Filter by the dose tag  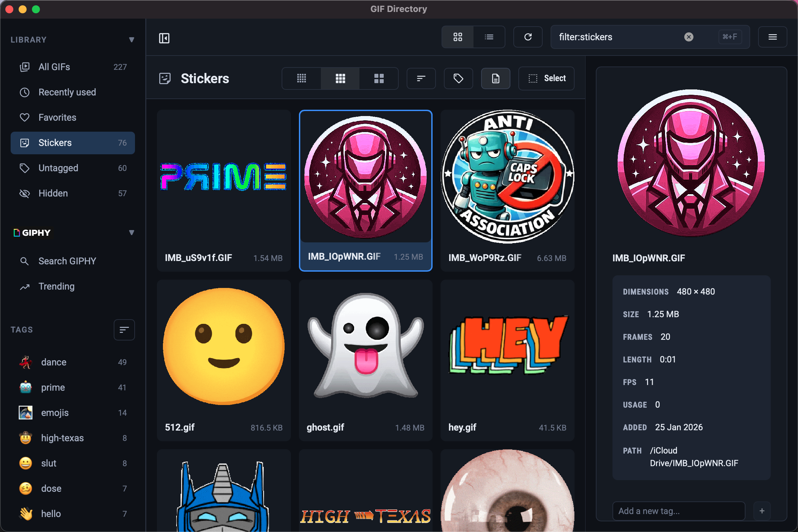pos(72,488)
